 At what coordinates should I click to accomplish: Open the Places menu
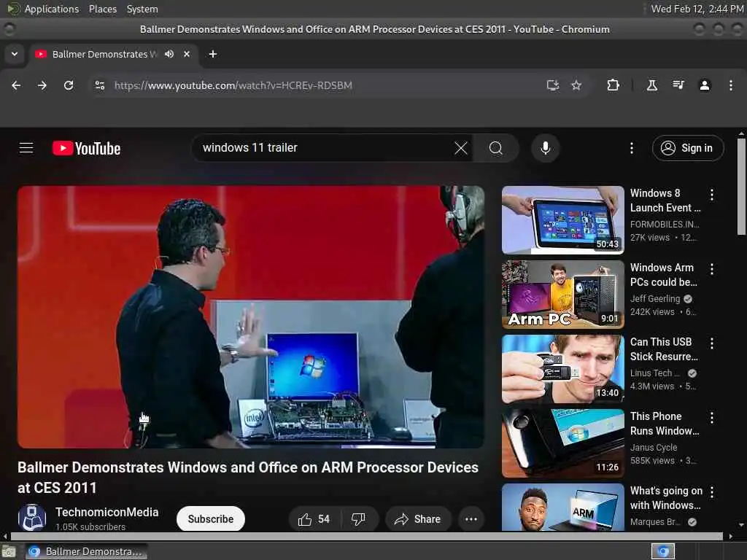103,9
